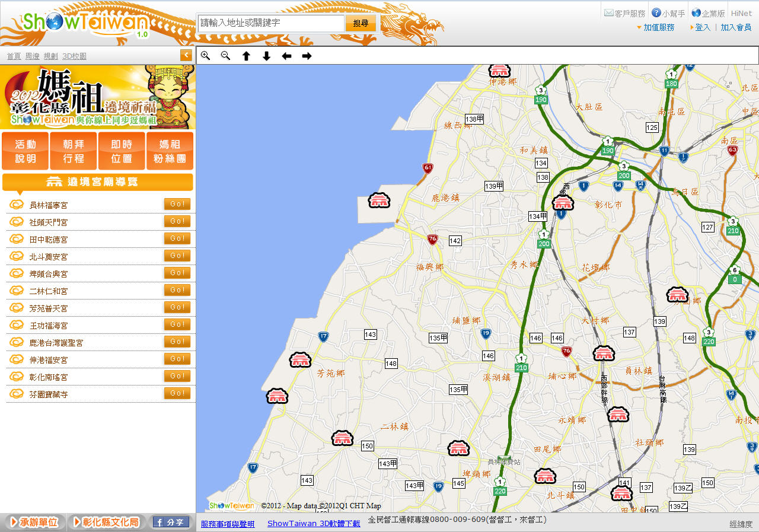
Task: Open the 3D校園 link
Action: coord(74,56)
